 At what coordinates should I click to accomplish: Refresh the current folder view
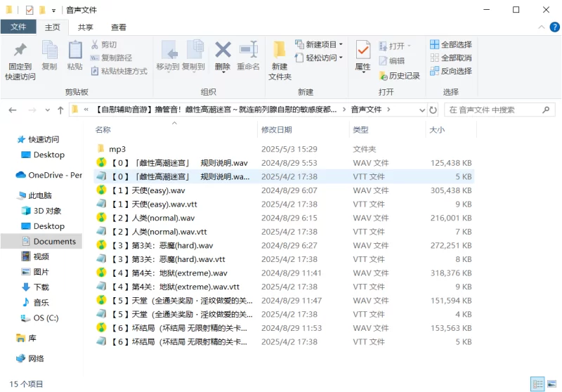click(x=433, y=110)
